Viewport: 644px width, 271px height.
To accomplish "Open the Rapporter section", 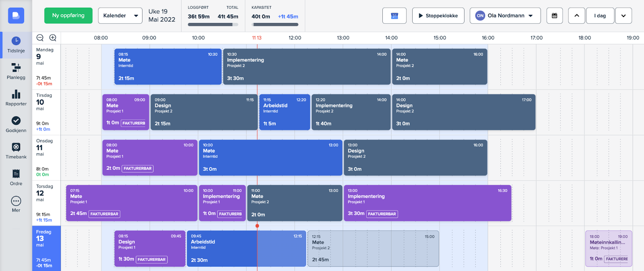I will [16, 98].
